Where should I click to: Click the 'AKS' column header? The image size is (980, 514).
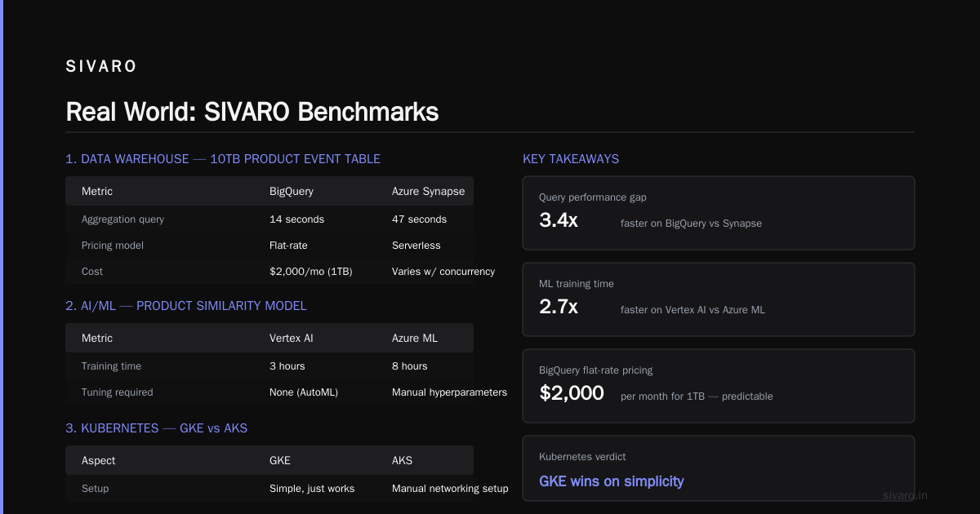coord(403,461)
